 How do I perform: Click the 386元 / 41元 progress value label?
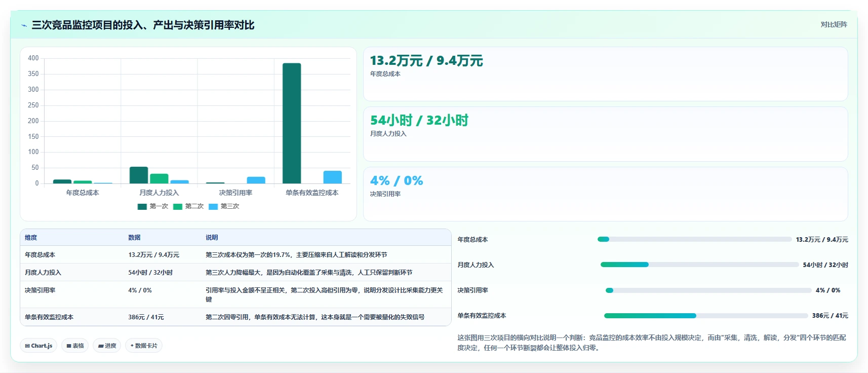[x=830, y=316]
